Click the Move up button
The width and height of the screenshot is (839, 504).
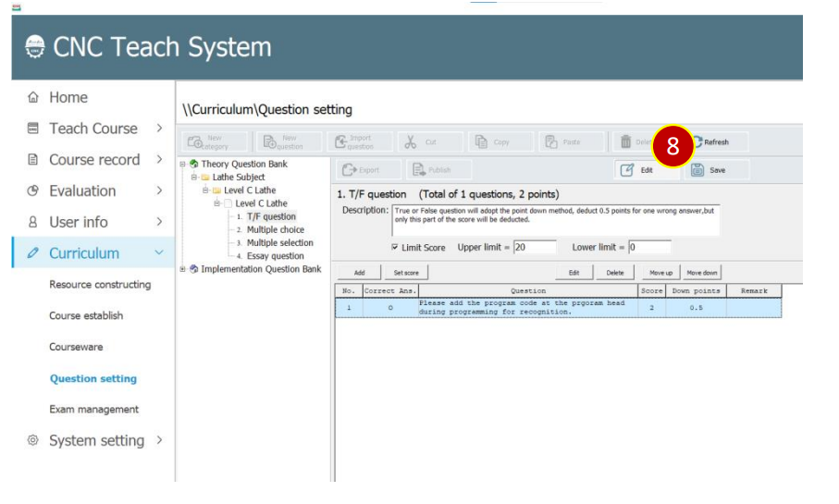(660, 272)
